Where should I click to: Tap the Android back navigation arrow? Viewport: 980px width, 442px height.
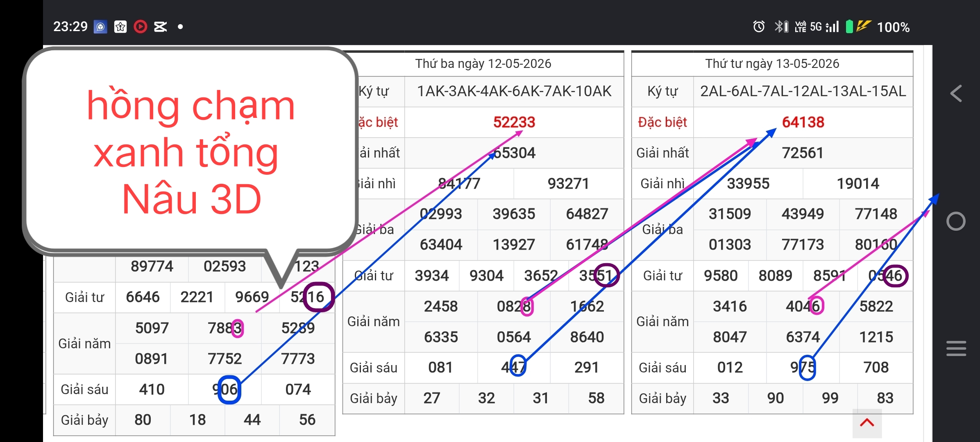click(x=956, y=94)
